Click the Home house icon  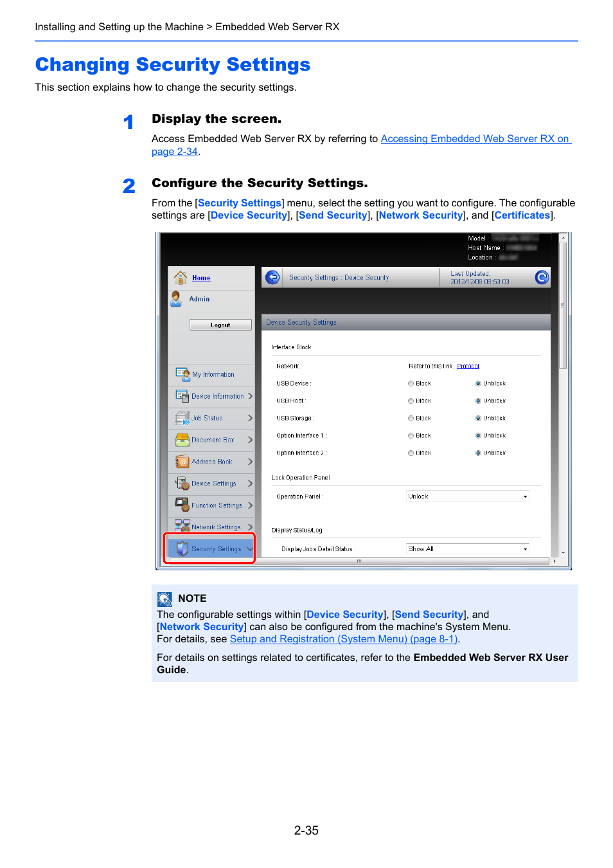coord(181,277)
